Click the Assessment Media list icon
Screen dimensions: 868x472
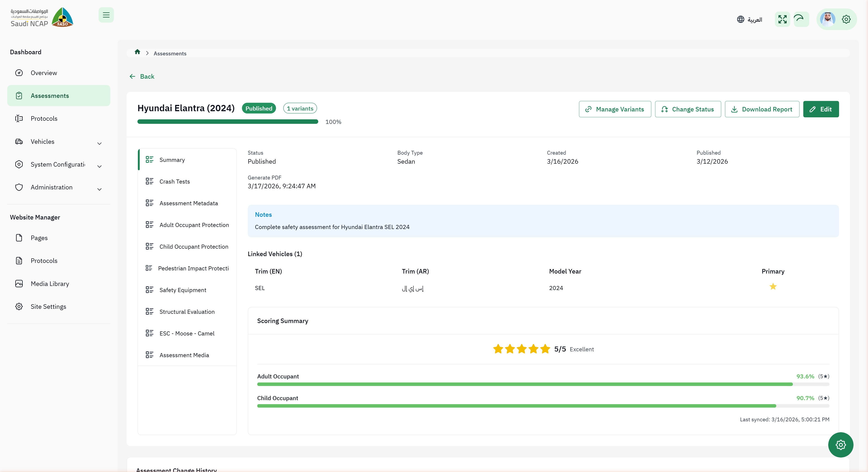click(149, 355)
